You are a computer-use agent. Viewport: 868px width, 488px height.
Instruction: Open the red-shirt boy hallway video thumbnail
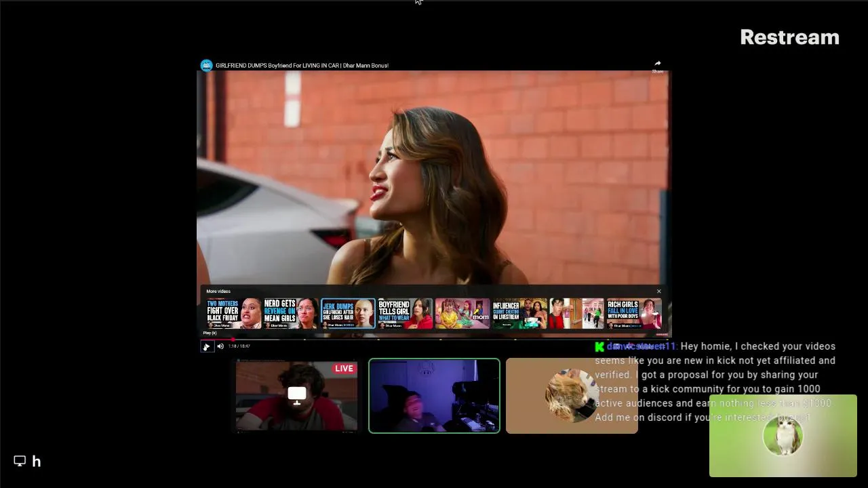pos(576,314)
